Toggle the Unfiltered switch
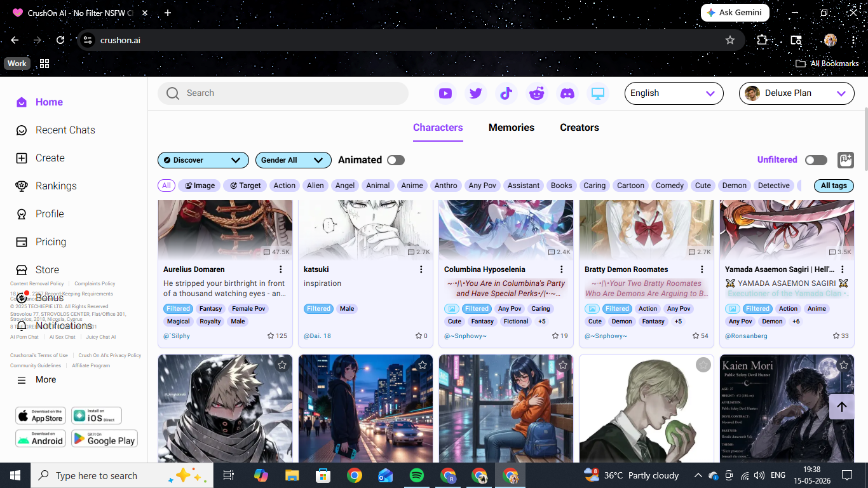Image resolution: width=868 pixels, height=488 pixels. click(x=816, y=160)
